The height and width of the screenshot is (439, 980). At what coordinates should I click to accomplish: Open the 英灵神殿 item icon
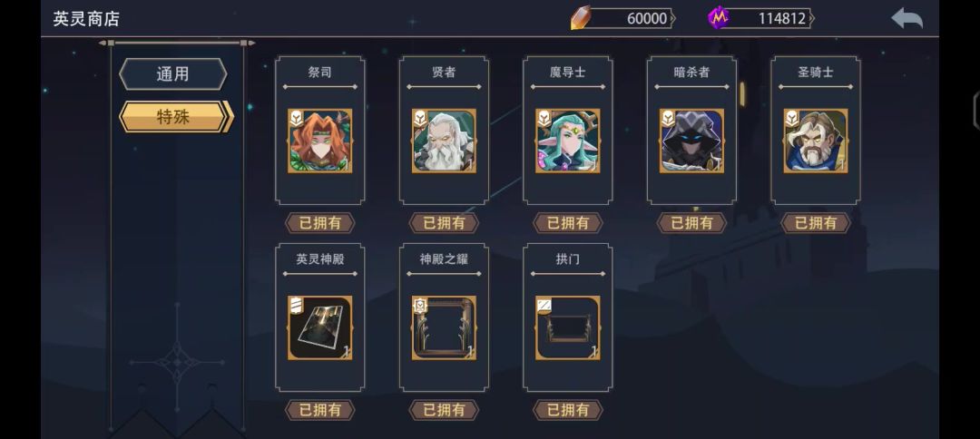click(320, 327)
